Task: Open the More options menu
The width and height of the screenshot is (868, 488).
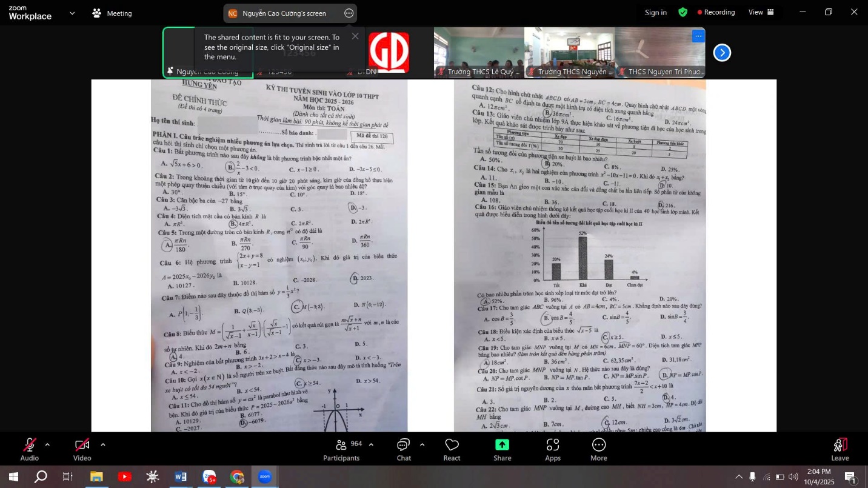Action: tap(598, 449)
